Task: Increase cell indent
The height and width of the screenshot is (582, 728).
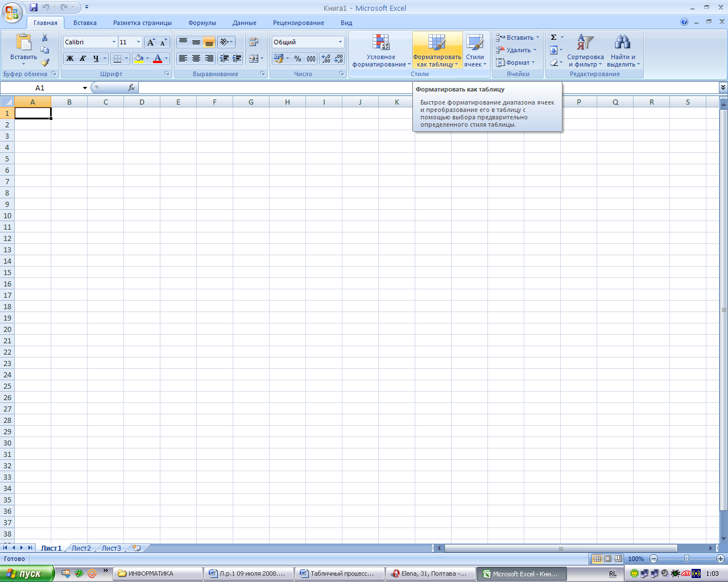Action: click(x=237, y=59)
